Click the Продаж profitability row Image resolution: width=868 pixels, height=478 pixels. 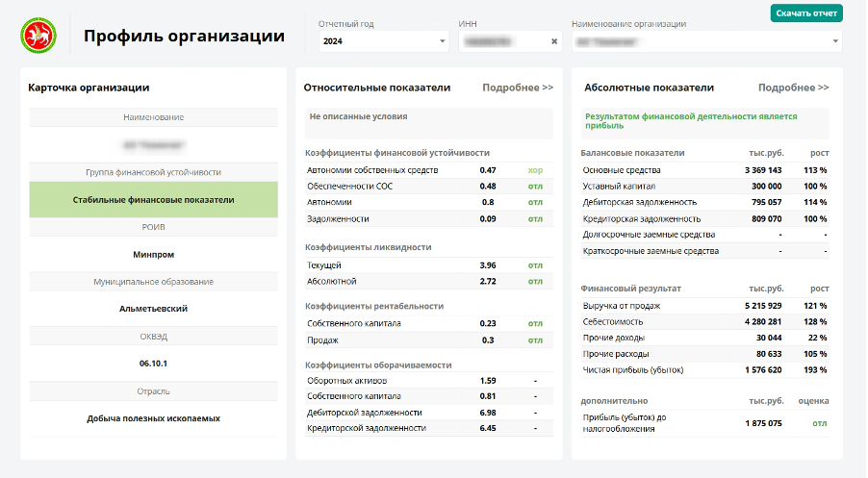[429, 340]
